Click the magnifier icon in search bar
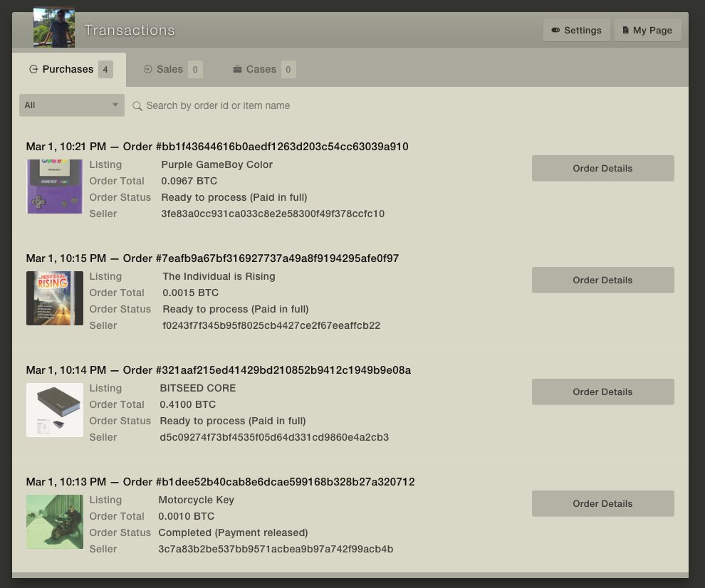The height and width of the screenshot is (588, 705). 137,106
